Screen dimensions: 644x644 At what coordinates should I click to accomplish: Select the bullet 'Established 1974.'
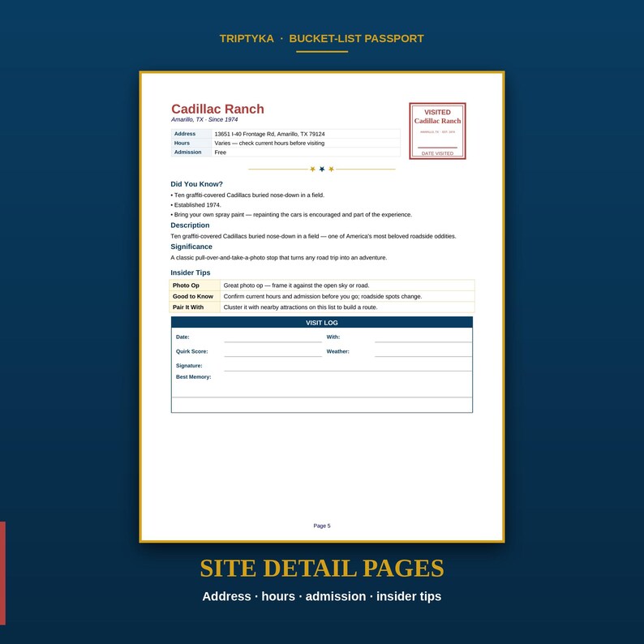(x=196, y=205)
